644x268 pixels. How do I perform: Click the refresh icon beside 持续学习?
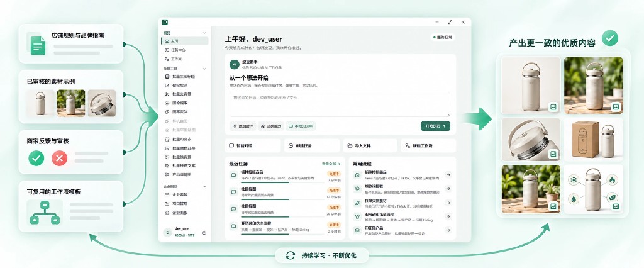291,255
